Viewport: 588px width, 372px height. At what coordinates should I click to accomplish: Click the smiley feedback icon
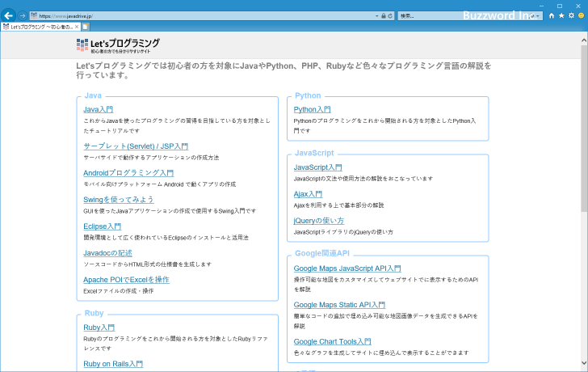click(x=582, y=15)
